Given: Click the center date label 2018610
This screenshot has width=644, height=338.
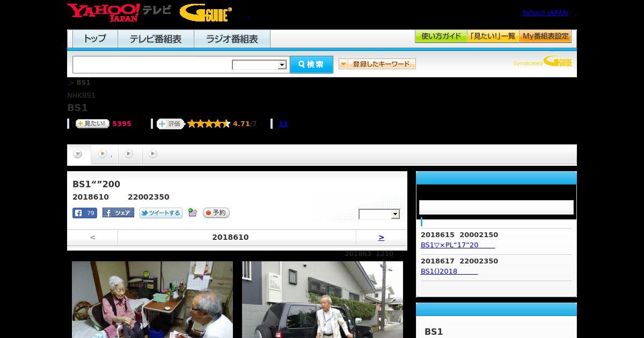Looking at the screenshot, I should [230, 237].
